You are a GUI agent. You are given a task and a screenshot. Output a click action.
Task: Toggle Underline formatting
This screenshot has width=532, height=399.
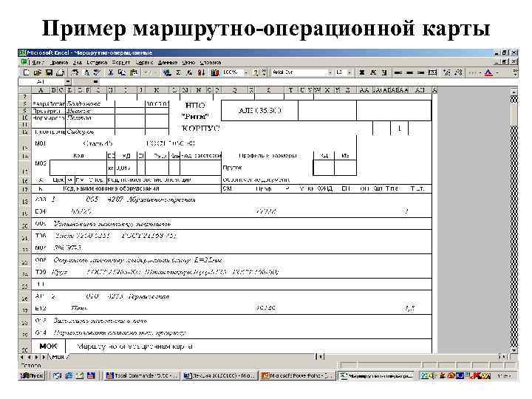coord(384,72)
